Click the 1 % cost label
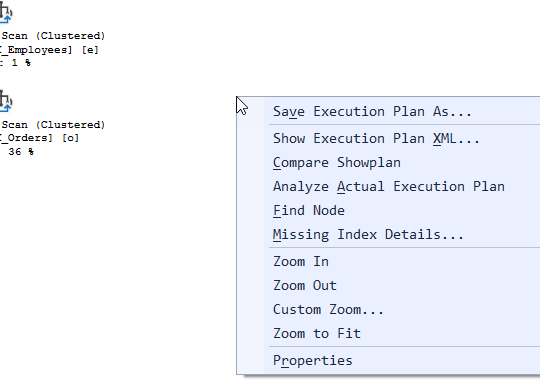Viewport: 540px width, 382px height. 21,63
